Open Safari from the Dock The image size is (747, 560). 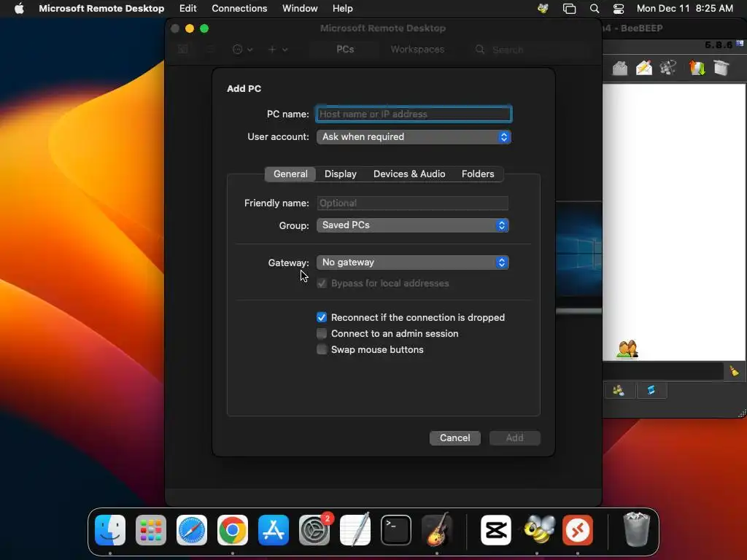click(x=192, y=530)
